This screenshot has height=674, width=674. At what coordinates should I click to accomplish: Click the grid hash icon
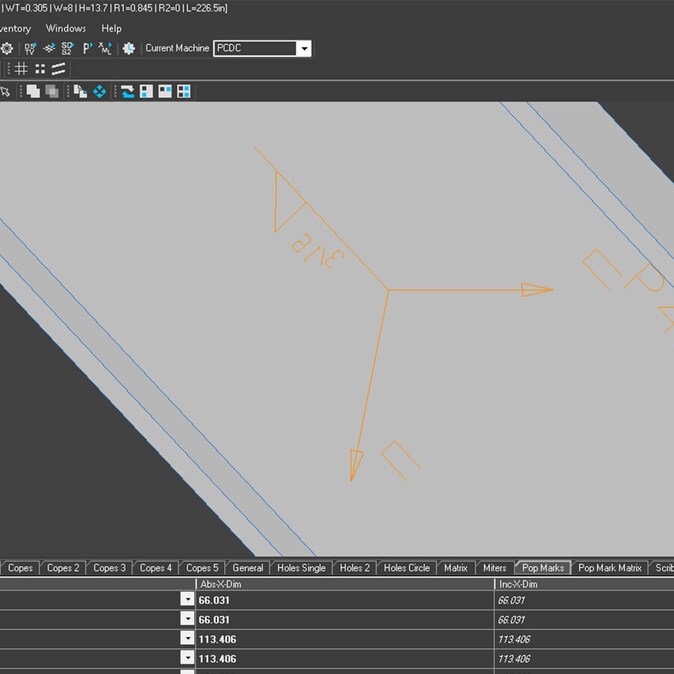(x=21, y=69)
